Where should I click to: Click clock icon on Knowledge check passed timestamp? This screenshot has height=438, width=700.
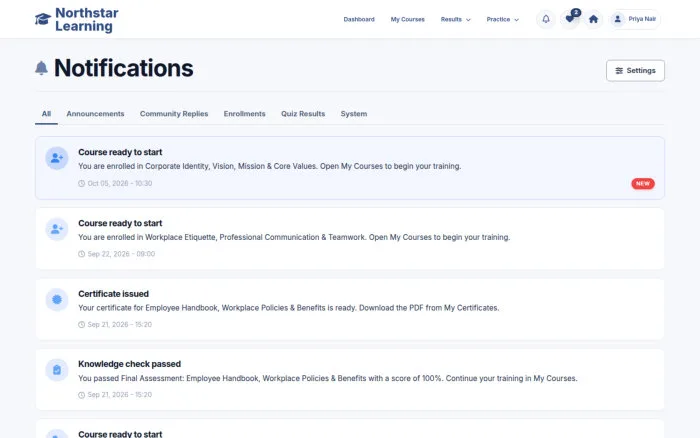pyautogui.click(x=81, y=395)
